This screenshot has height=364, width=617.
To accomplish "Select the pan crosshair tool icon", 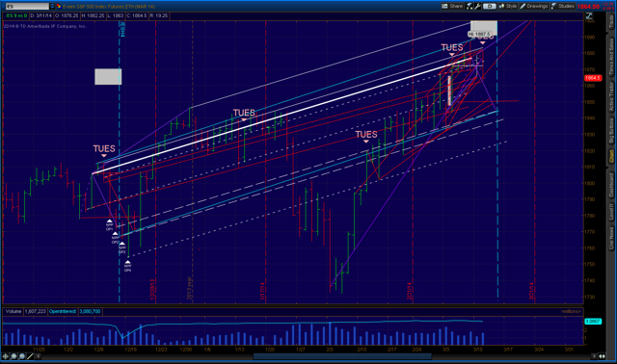I will (6, 356).
